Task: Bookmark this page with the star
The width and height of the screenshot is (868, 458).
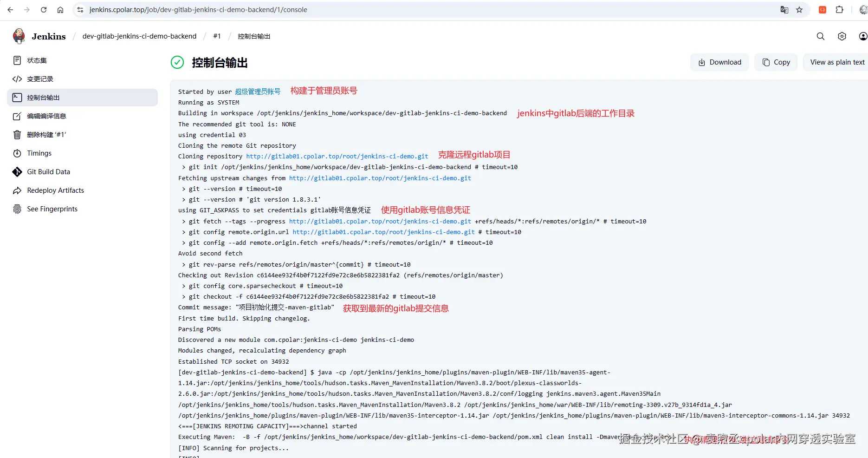Action: 799,10
